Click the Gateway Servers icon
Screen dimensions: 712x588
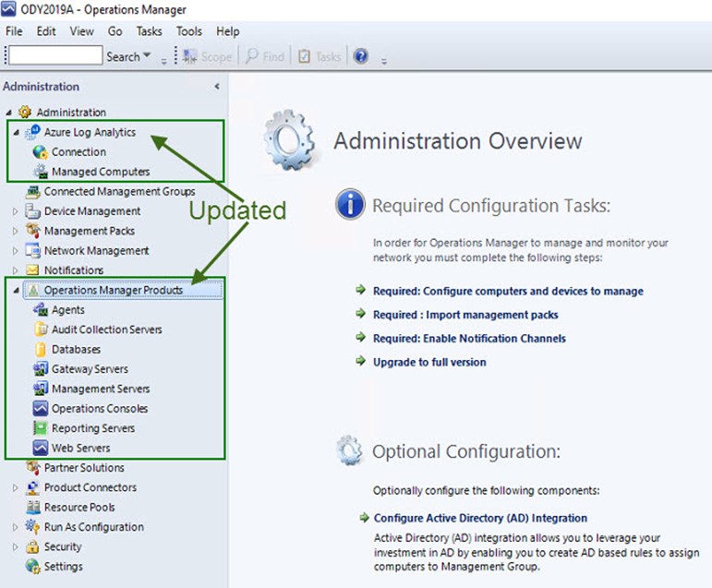41,369
